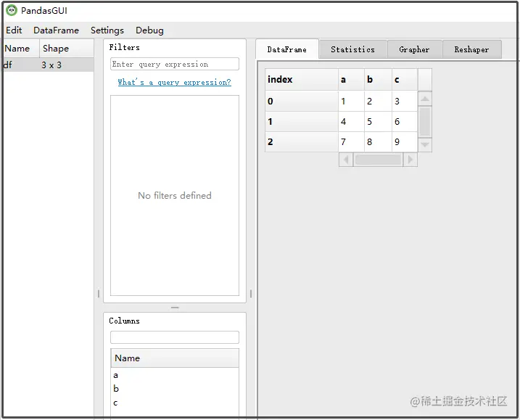Click the table's scroll left arrow
The image size is (520, 420).
point(346,160)
